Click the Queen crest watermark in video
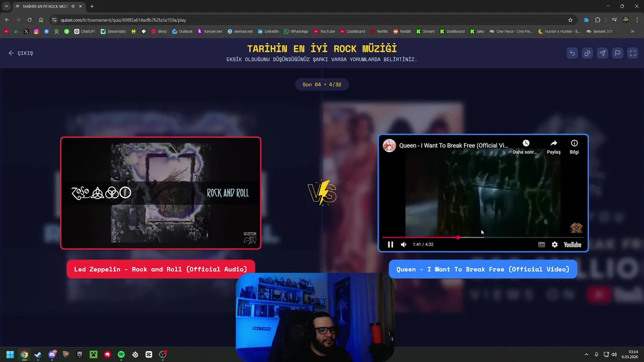 coord(576,228)
